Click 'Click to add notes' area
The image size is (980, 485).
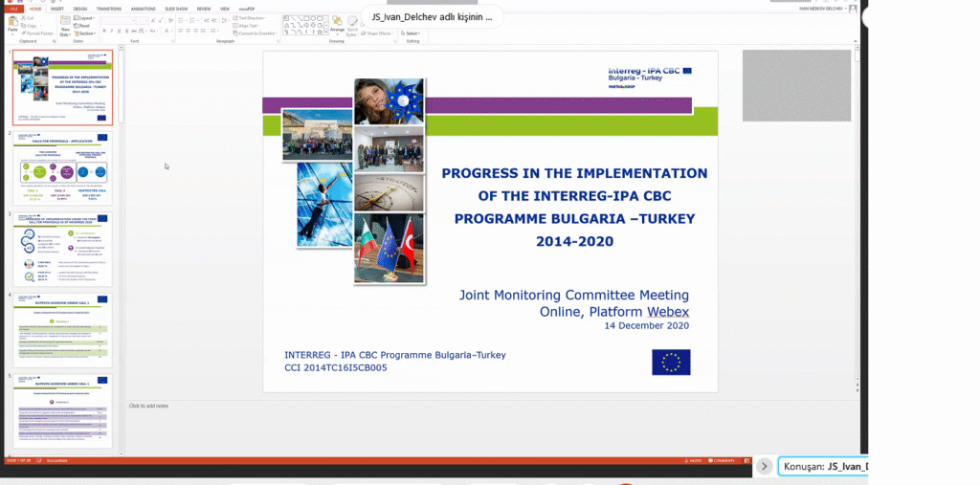(149, 406)
